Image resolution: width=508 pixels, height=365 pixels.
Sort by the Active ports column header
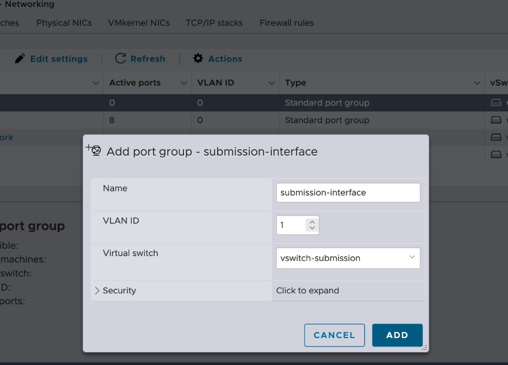click(x=135, y=83)
